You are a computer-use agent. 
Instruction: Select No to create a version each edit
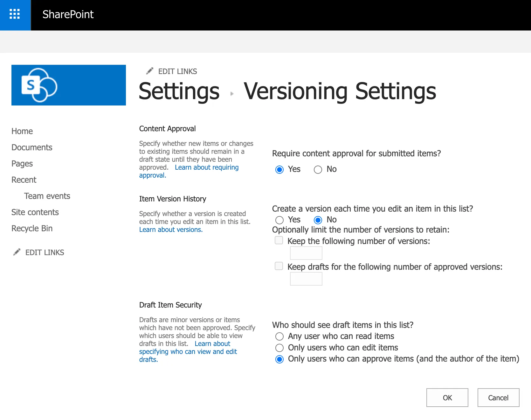click(x=318, y=220)
